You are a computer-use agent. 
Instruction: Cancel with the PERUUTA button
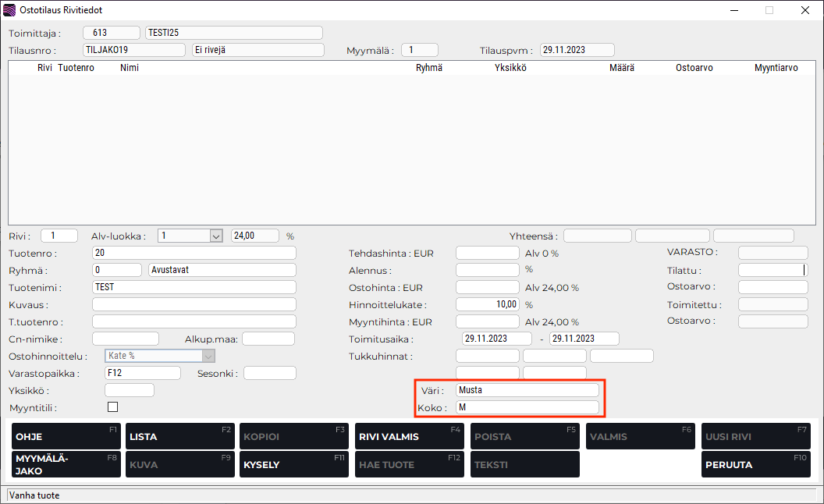755,465
